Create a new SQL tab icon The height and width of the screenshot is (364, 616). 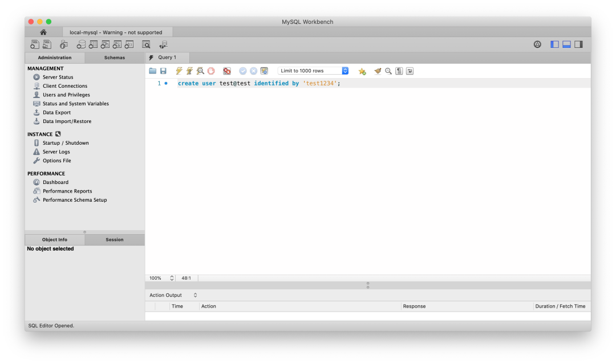35,44
